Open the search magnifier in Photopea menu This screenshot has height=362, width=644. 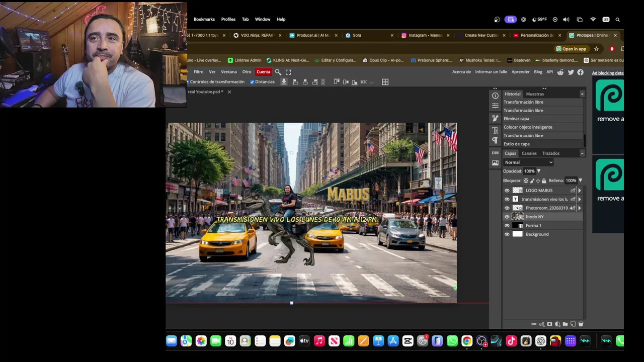(278, 72)
